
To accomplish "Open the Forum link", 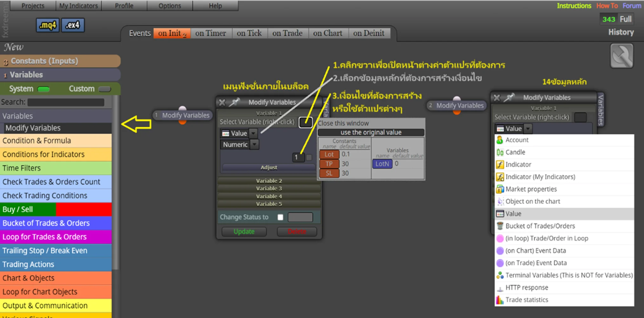I will [x=632, y=6].
